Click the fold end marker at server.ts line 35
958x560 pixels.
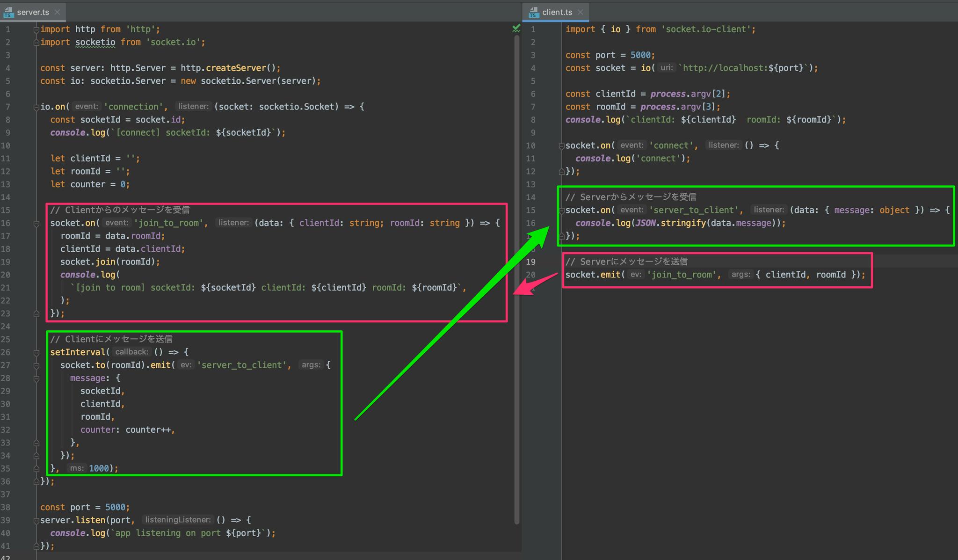[36, 469]
